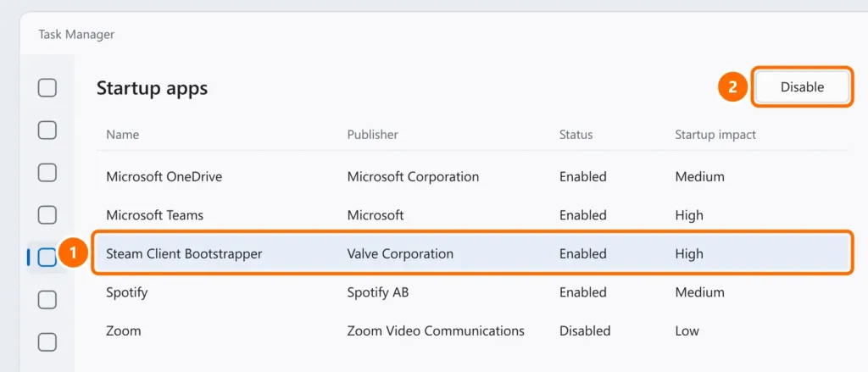Click the Enabled status of Steam Client Bootstrapper
Image resolution: width=868 pixels, height=372 pixels.
point(583,253)
